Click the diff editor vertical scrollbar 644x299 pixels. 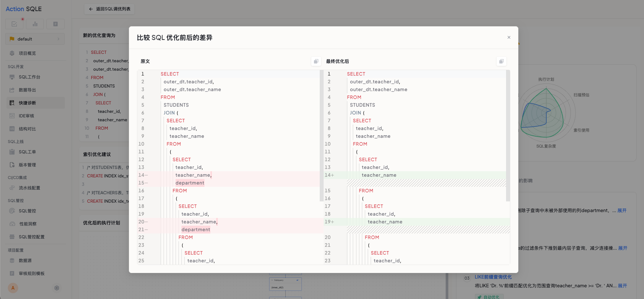pyautogui.click(x=508, y=136)
